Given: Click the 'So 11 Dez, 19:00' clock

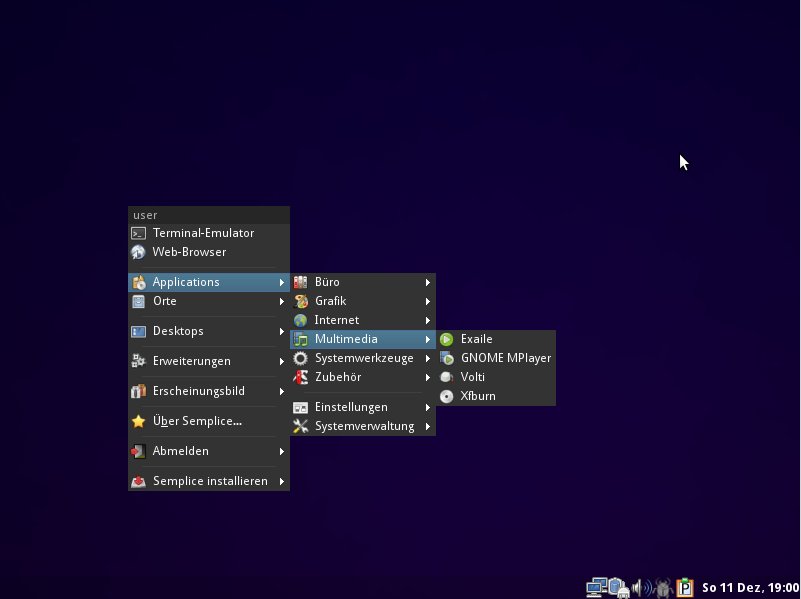Looking at the screenshot, I should tap(750, 588).
